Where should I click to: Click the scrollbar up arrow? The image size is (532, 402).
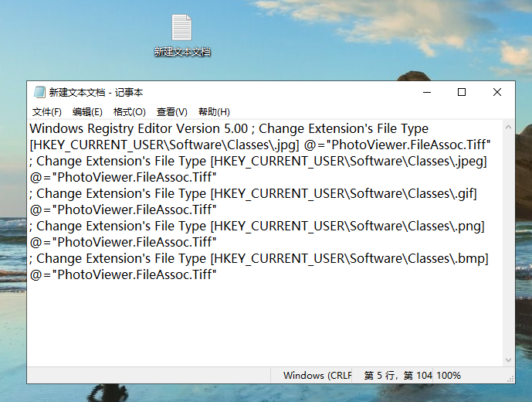[509, 128]
